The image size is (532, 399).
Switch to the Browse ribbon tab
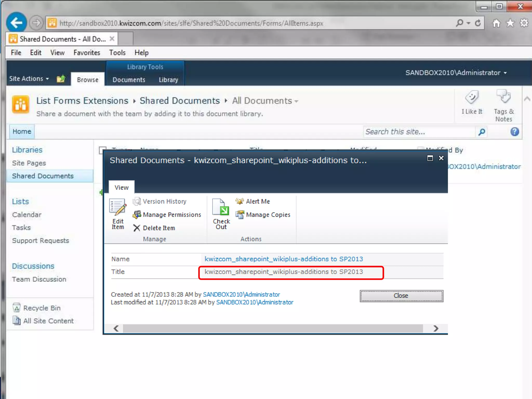click(88, 79)
